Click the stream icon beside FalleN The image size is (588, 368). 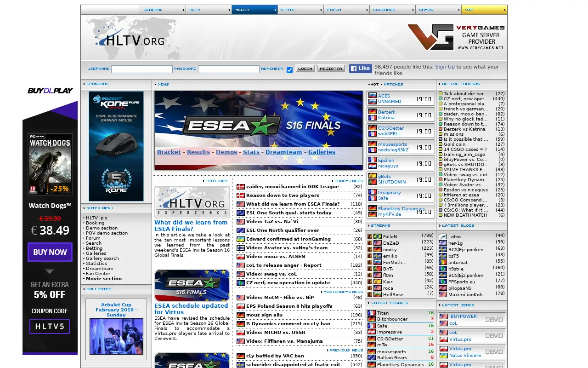[x=370, y=236]
